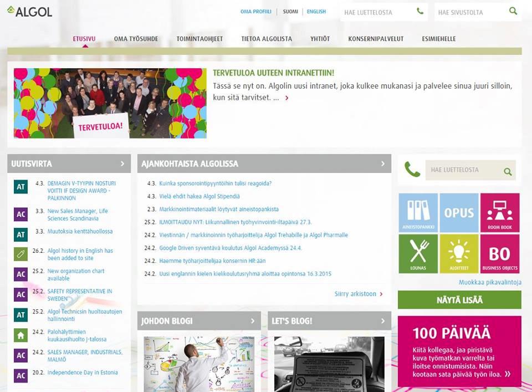Expand the Uutisvirta section arrow
532x392 pixels.
122,164
